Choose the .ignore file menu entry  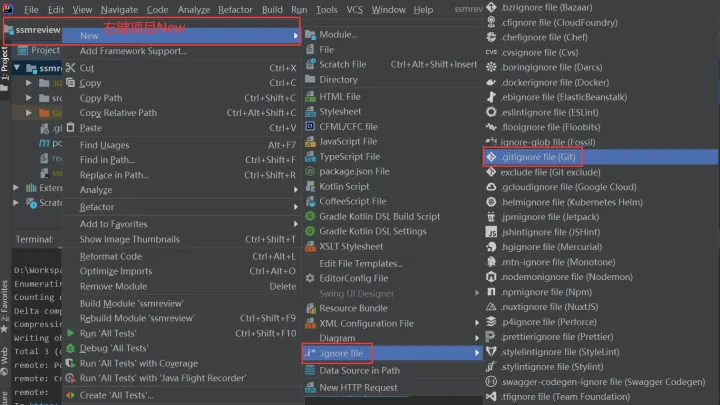393,353
